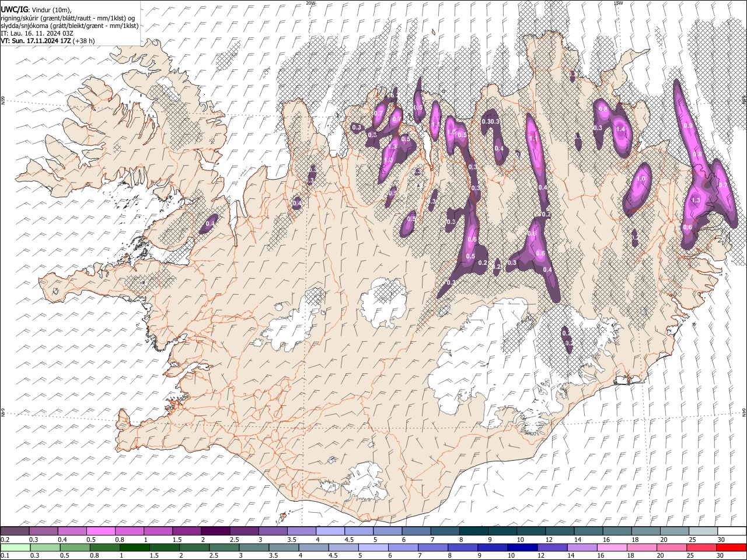Click the light pink 16 rain legend swatch

coord(612,547)
